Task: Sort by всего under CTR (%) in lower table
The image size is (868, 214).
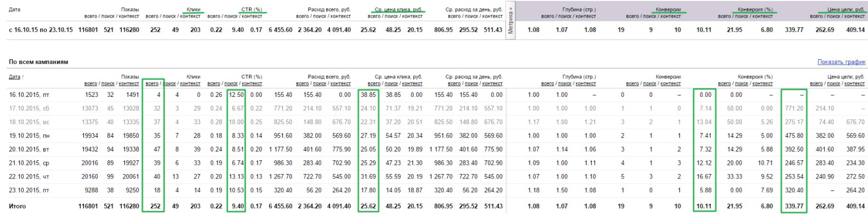Action: click(214, 84)
